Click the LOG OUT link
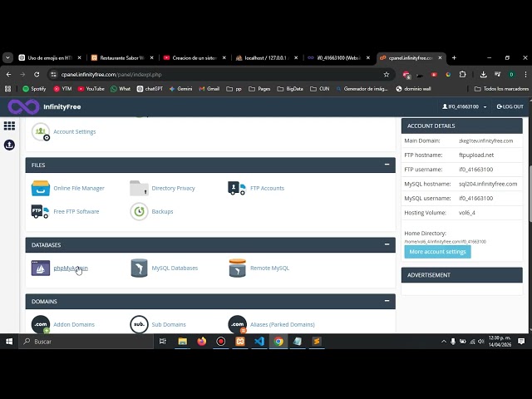 pyautogui.click(x=510, y=107)
